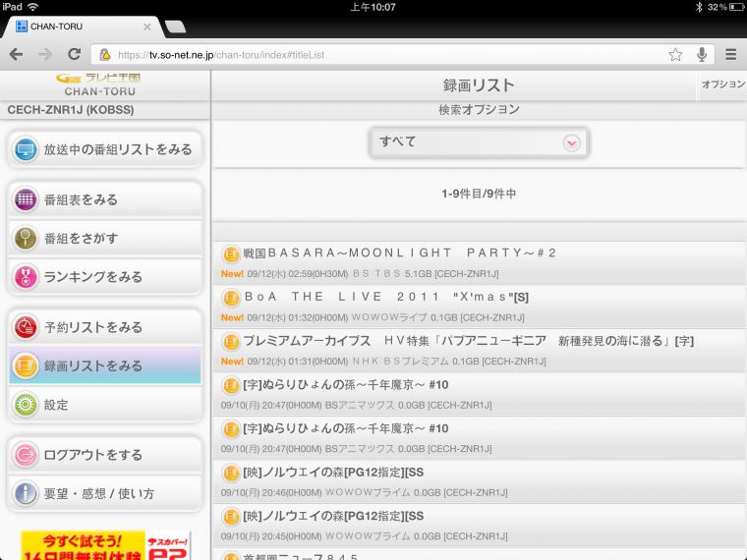This screenshot has height=560, width=747.
Task: Open ランキングをみる menu item
Action: click(x=105, y=277)
